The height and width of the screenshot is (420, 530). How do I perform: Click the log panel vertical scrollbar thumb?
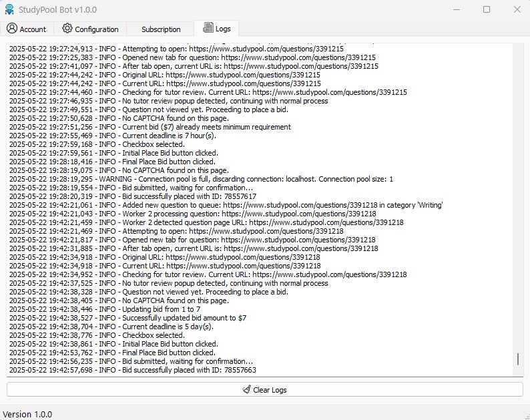point(517,359)
